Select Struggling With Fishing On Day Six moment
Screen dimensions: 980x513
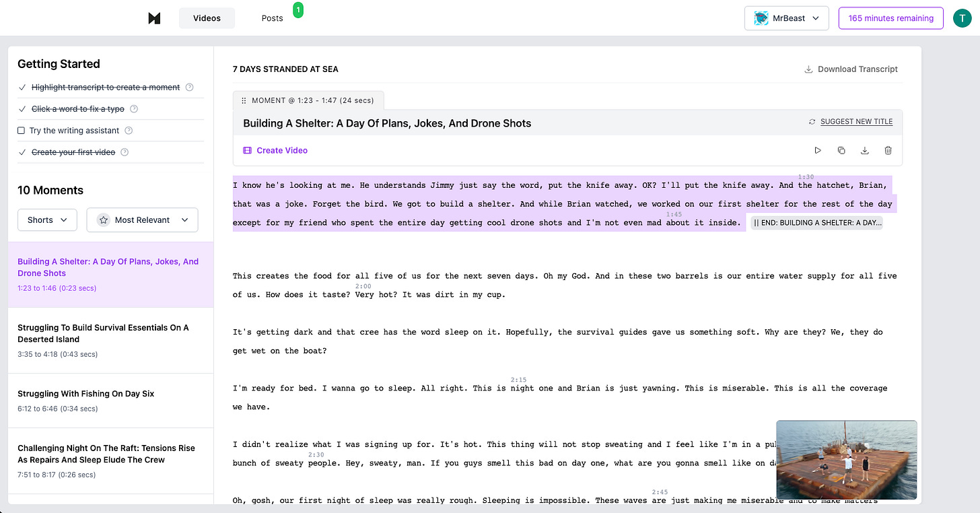point(110,401)
